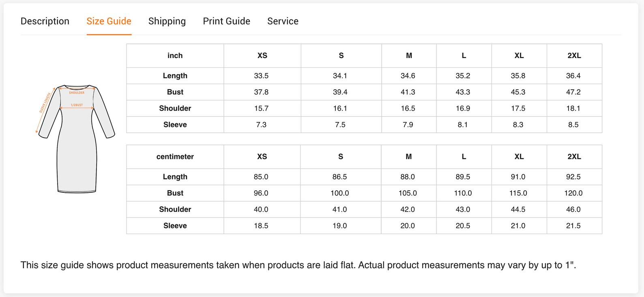This screenshot has width=644, height=297.
Task: Click the Sleeve row label in centimeter table
Action: click(x=175, y=226)
